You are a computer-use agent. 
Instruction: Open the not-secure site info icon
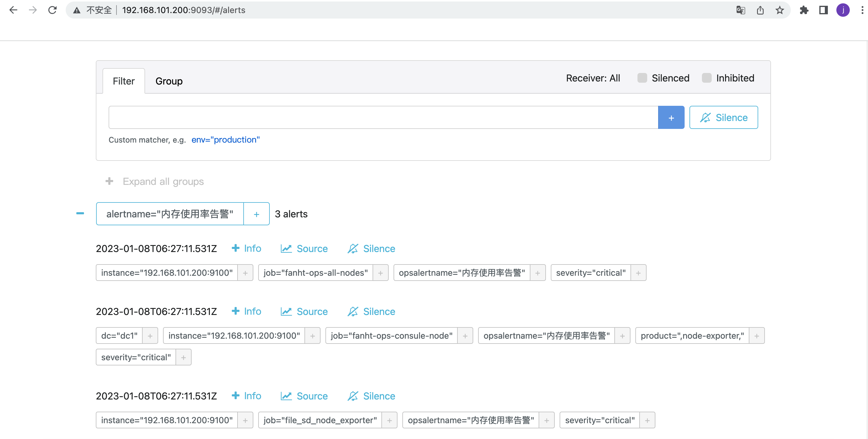tap(77, 10)
